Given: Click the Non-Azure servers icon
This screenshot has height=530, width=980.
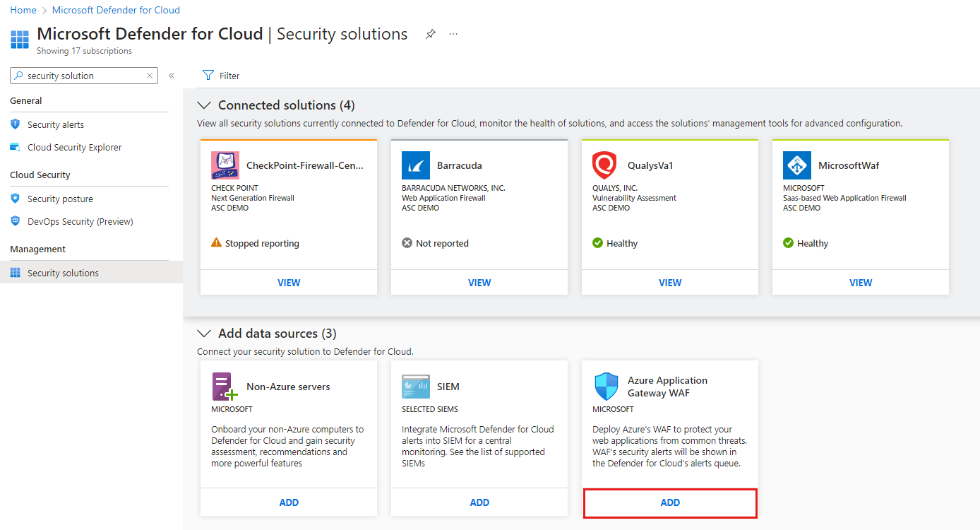Looking at the screenshot, I should pos(225,387).
